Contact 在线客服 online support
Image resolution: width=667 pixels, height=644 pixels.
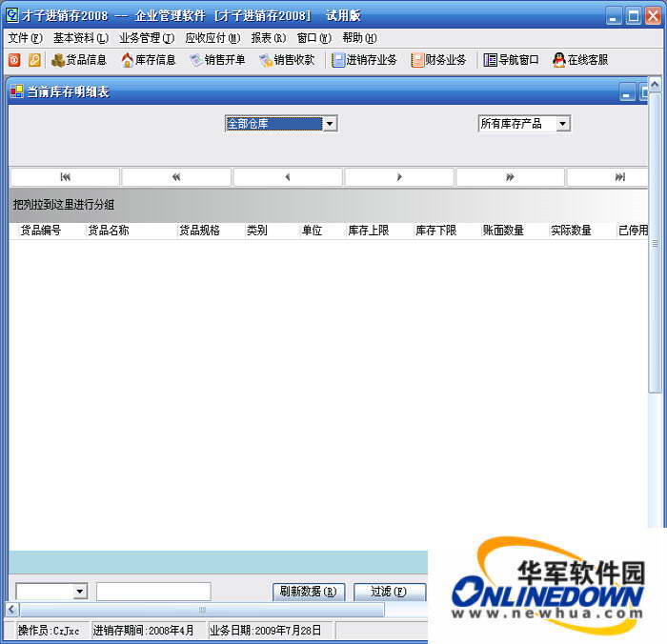coord(580,60)
